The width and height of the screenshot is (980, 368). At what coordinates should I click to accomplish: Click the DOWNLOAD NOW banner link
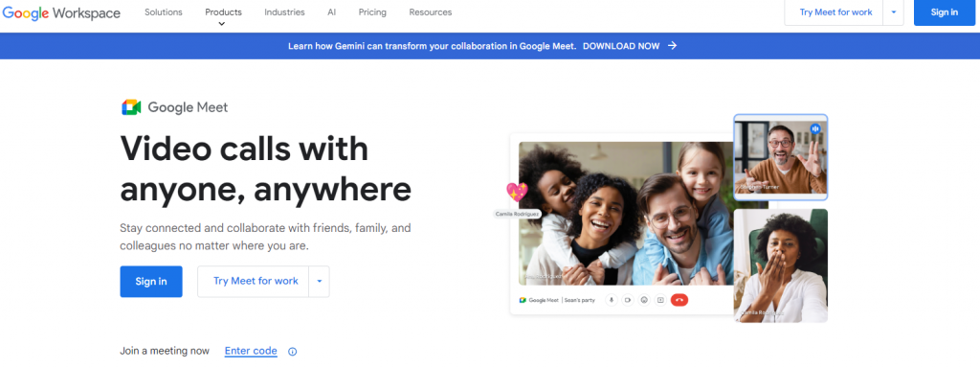tap(620, 46)
